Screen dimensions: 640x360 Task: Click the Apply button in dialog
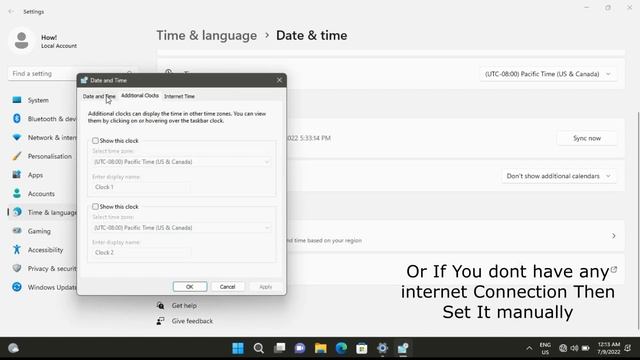tap(265, 287)
